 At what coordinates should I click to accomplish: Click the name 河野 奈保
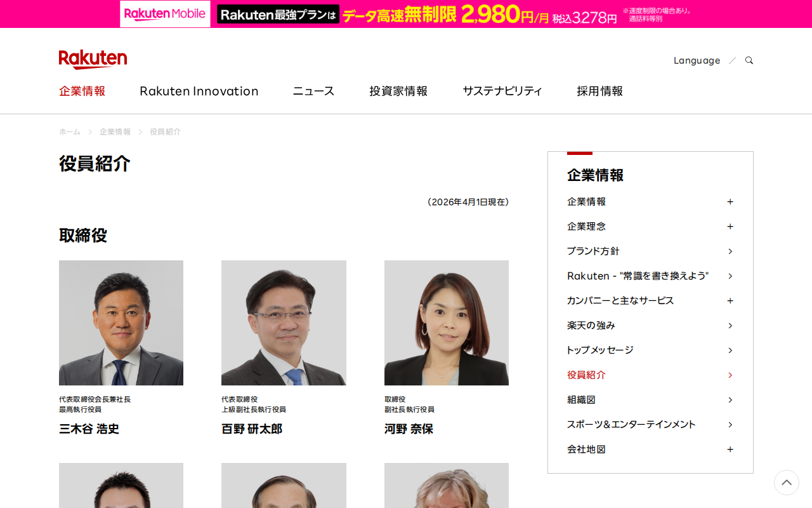tap(409, 429)
